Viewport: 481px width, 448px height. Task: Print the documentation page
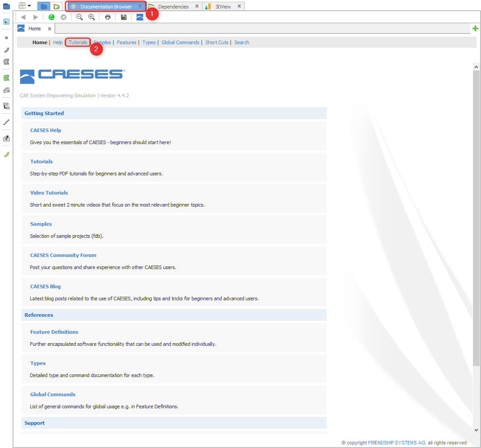pos(108,17)
